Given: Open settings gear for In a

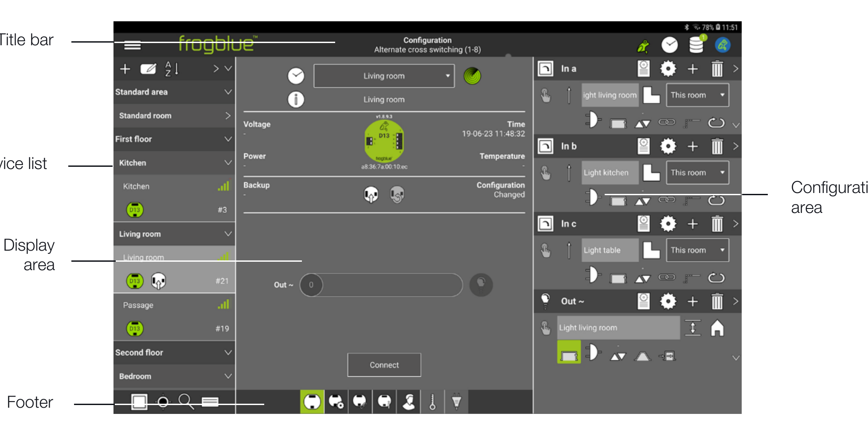Looking at the screenshot, I should tap(668, 69).
